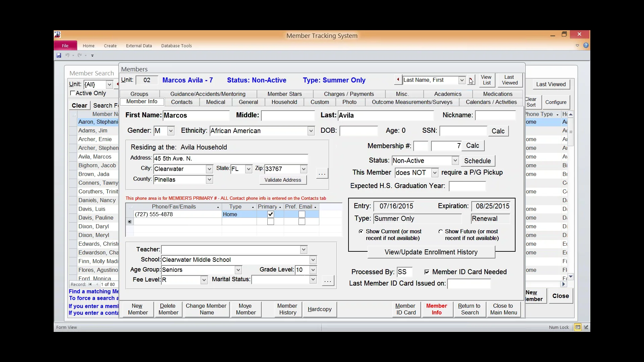Open the Status Non-Active dropdown

pos(455,161)
